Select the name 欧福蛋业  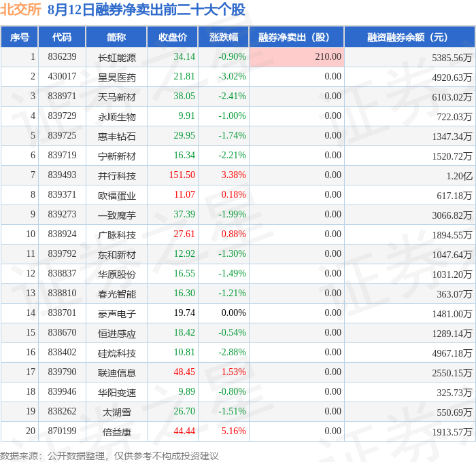pyautogui.click(x=116, y=196)
